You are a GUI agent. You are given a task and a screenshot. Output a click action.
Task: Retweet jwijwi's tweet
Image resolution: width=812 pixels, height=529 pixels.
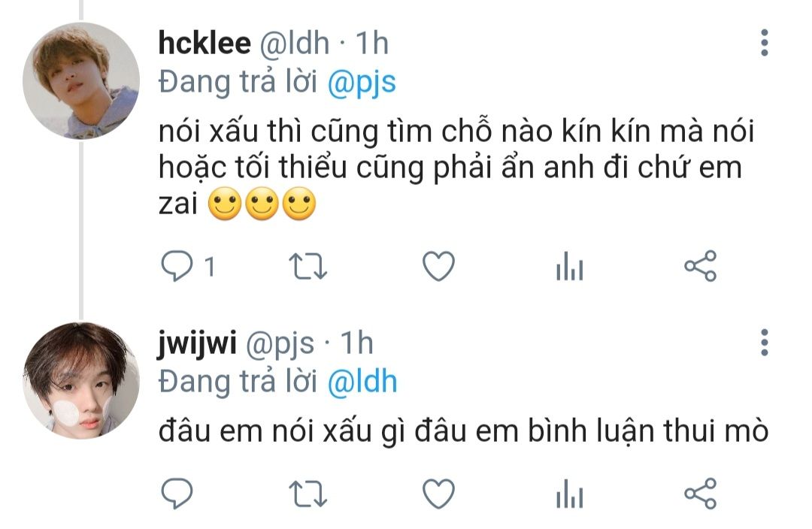click(308, 494)
